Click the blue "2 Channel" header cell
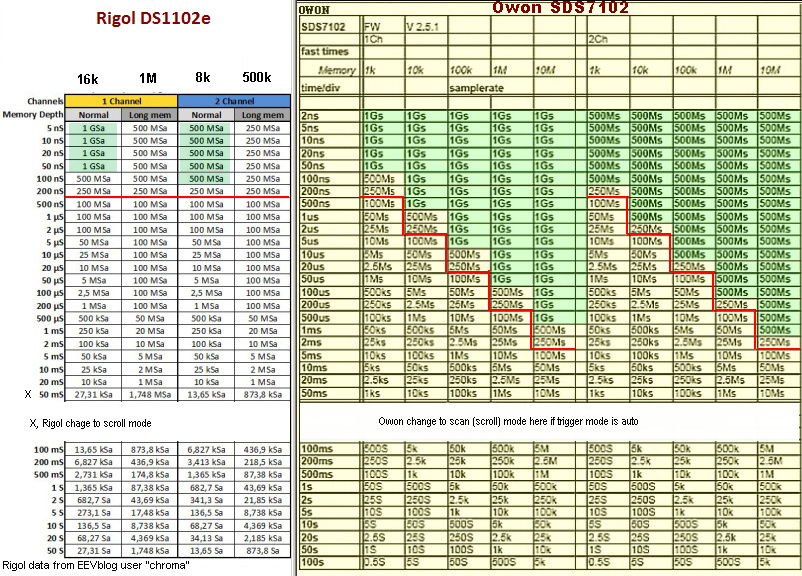Image resolution: width=802 pixels, height=576 pixels. (x=234, y=101)
